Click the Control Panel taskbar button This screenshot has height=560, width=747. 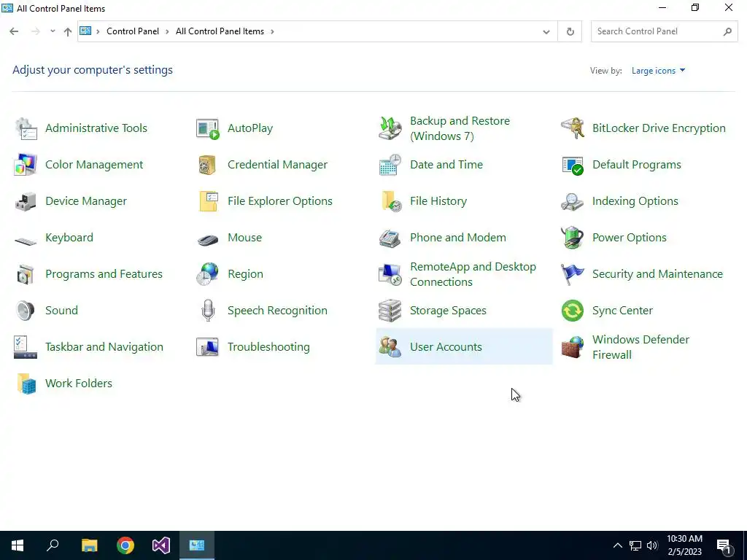click(197, 545)
